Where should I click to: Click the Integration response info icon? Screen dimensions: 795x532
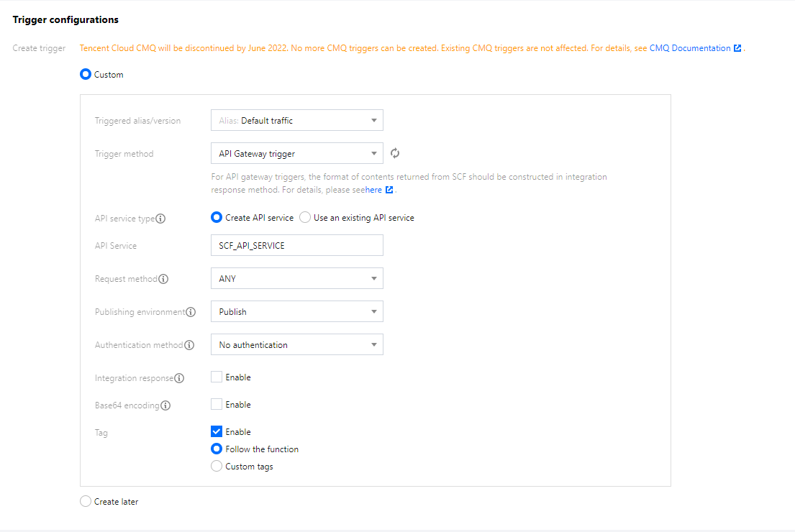pos(179,378)
